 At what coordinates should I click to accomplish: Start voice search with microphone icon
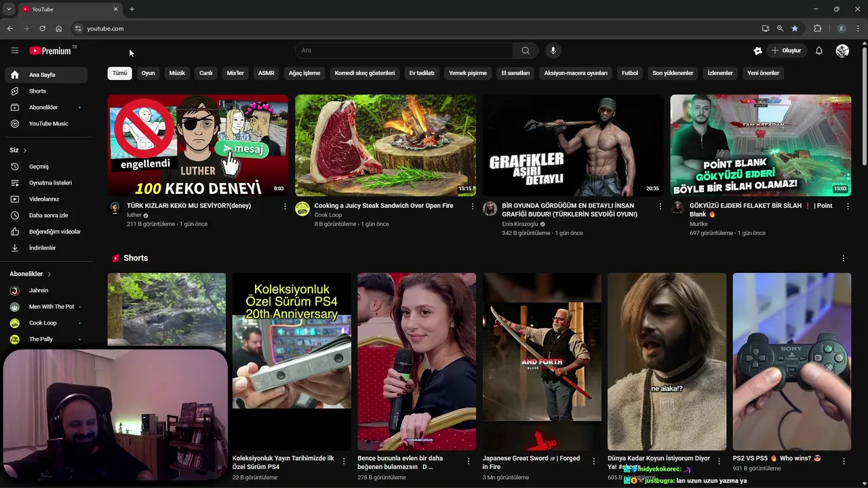pyautogui.click(x=553, y=50)
